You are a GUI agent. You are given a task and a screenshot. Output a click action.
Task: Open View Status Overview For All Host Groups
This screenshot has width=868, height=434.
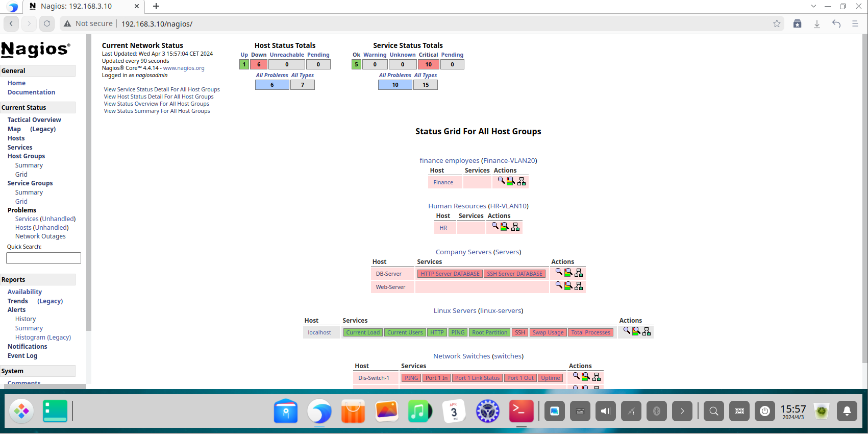(x=157, y=104)
